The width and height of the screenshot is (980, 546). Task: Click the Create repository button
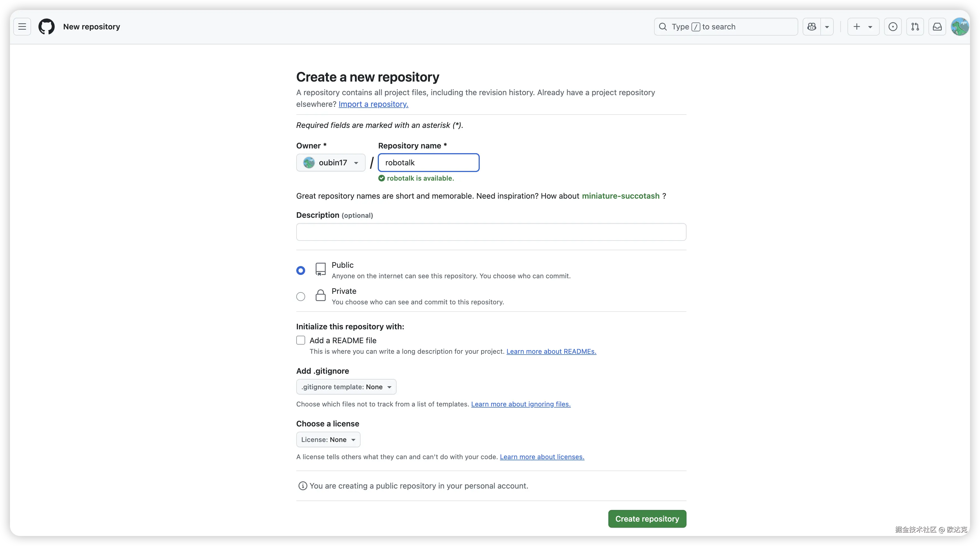[647, 519]
